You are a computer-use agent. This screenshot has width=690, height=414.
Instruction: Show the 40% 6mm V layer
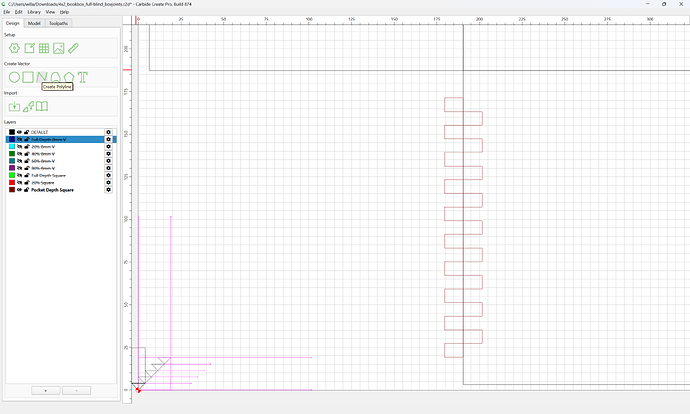click(x=19, y=154)
